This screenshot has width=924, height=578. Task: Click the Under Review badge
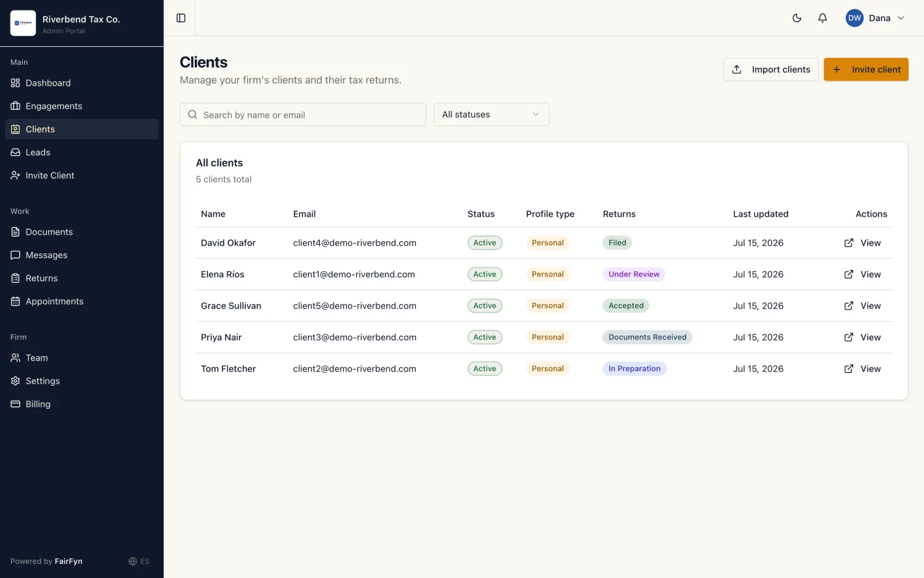click(x=634, y=274)
